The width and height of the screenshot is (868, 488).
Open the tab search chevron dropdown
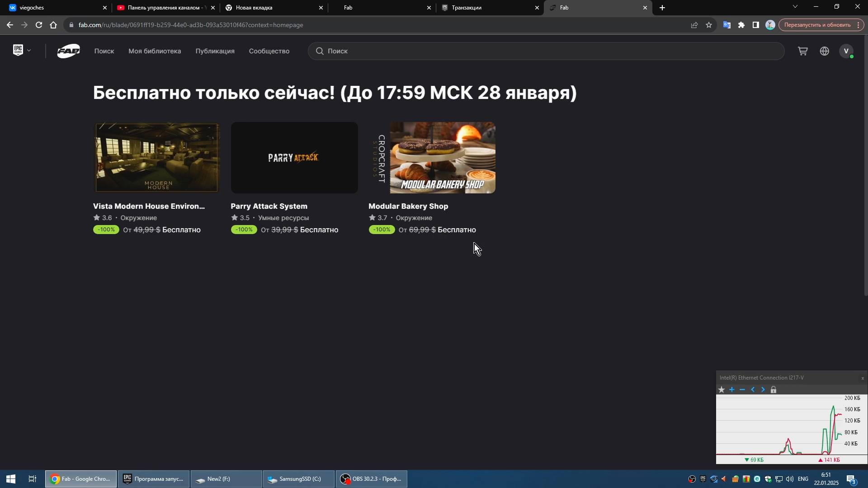[x=795, y=7]
